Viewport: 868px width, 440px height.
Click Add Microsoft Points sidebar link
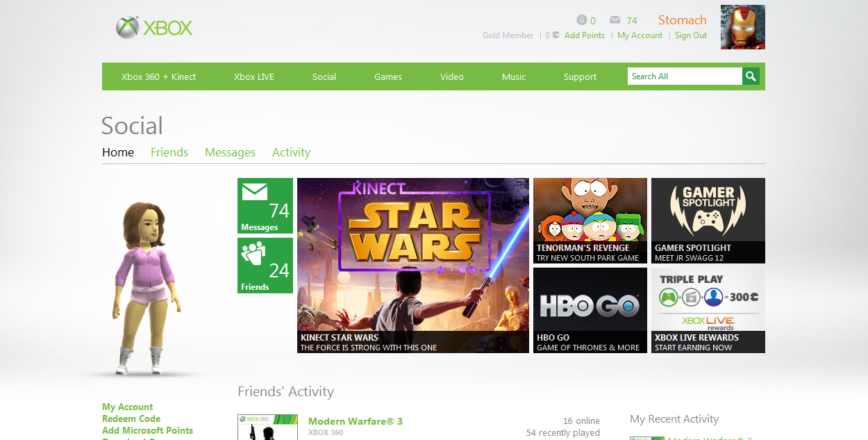click(x=148, y=431)
